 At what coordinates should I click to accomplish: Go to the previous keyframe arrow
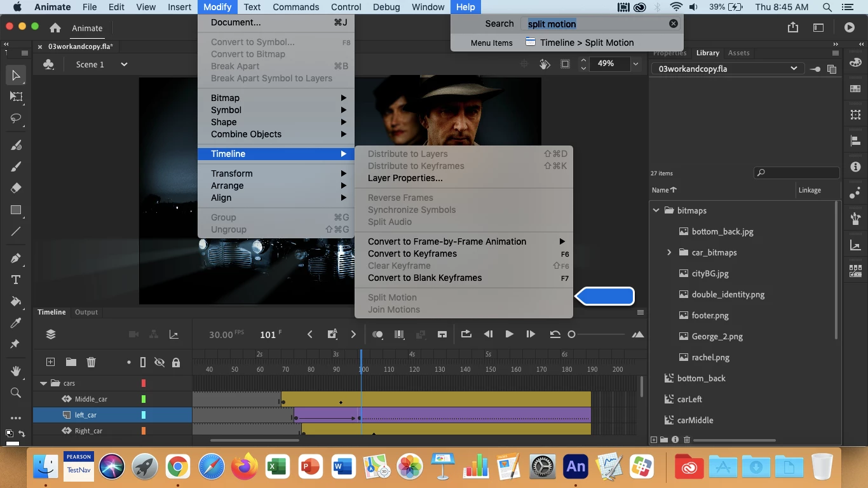point(310,334)
